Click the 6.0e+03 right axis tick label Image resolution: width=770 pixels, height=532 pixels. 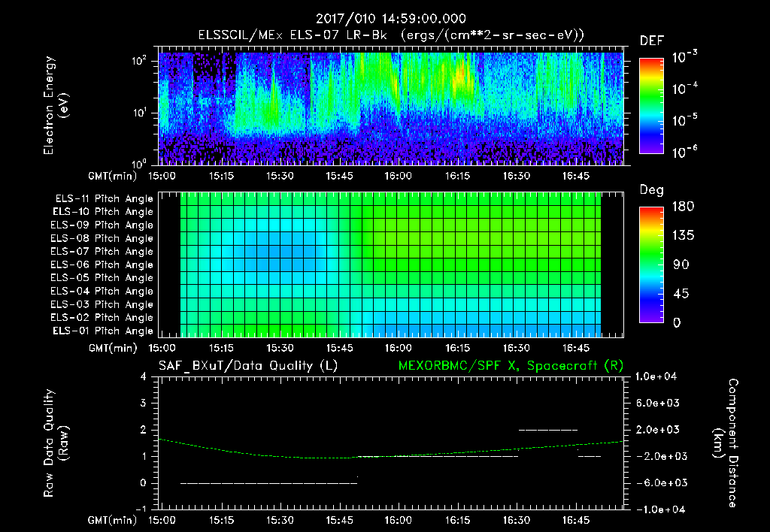click(658, 404)
